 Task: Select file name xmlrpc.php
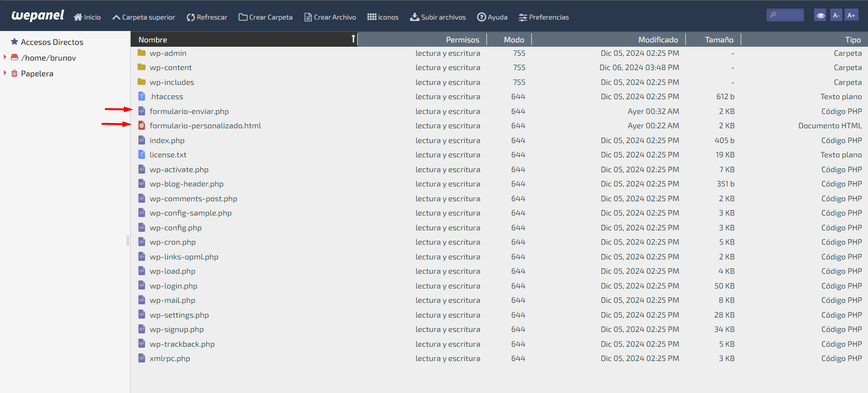pyautogui.click(x=170, y=359)
